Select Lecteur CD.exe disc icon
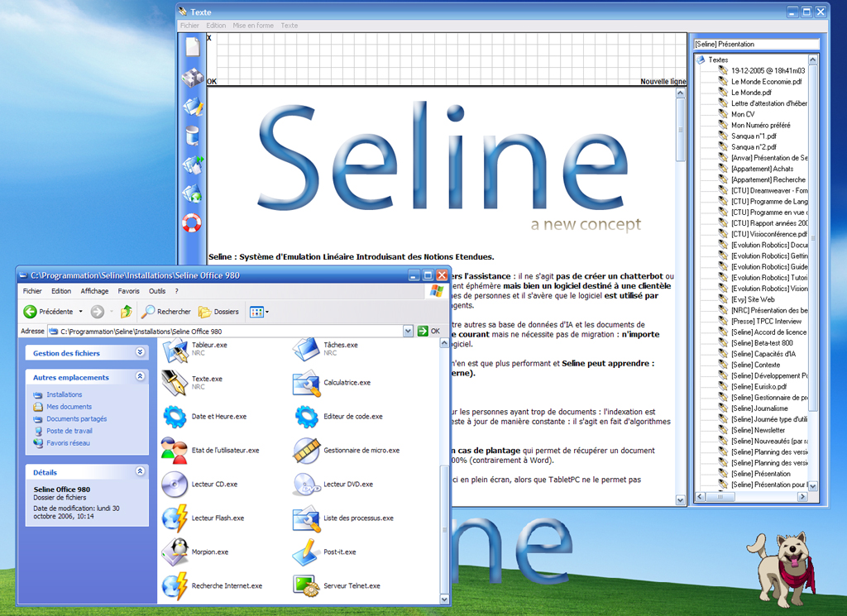The image size is (847, 616). click(x=175, y=485)
